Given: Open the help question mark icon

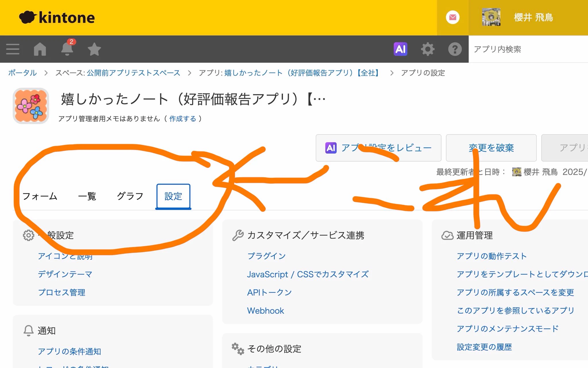Looking at the screenshot, I should 455,49.
